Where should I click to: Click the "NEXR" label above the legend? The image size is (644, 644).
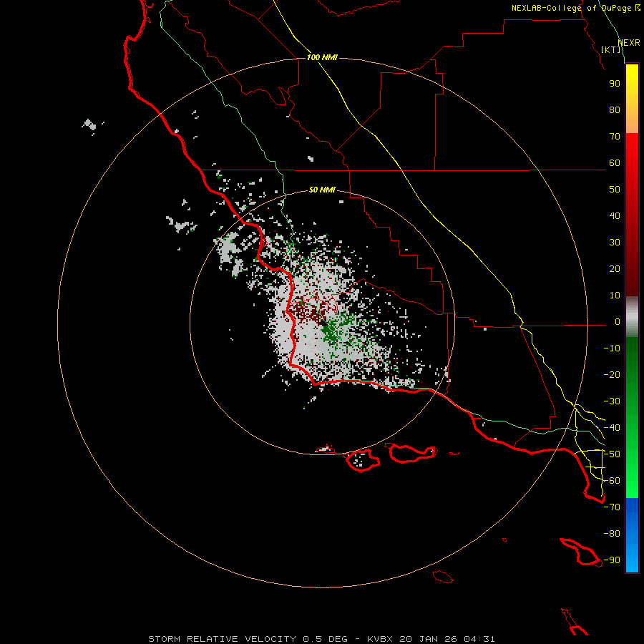click(x=629, y=43)
